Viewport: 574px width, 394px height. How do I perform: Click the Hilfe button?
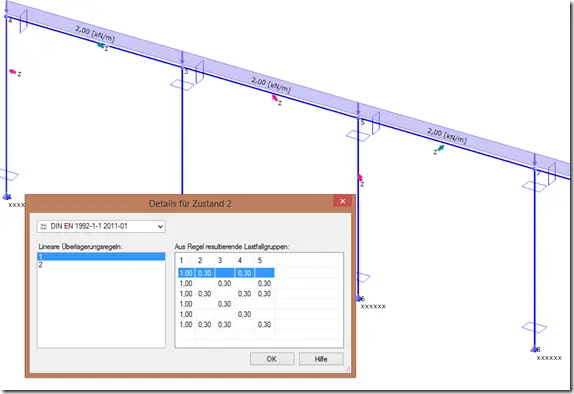(321, 359)
